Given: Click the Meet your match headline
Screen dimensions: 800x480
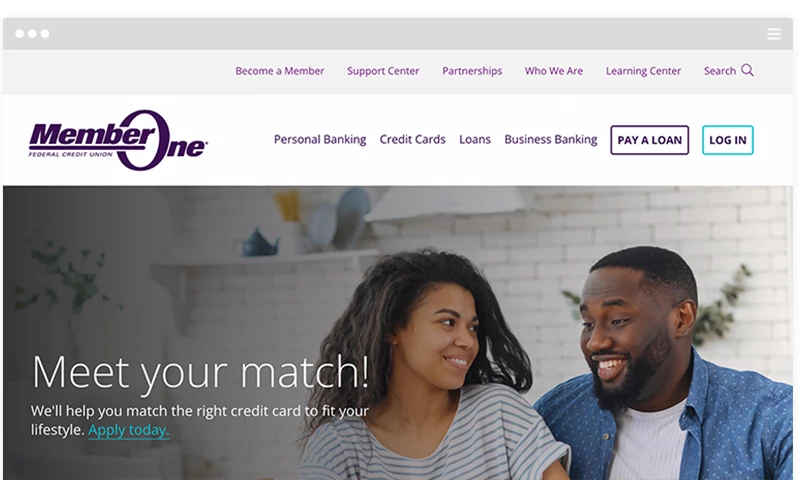Looking at the screenshot, I should click(x=201, y=373).
